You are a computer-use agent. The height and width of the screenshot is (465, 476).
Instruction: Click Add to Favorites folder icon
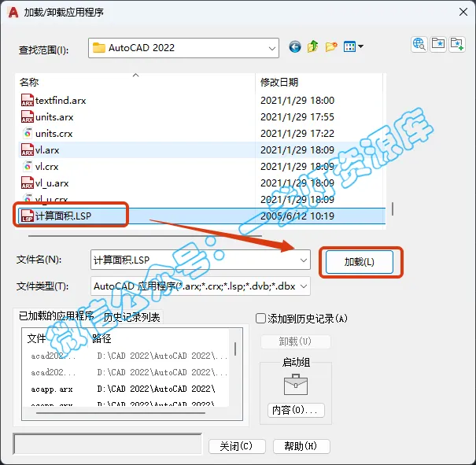(457, 44)
